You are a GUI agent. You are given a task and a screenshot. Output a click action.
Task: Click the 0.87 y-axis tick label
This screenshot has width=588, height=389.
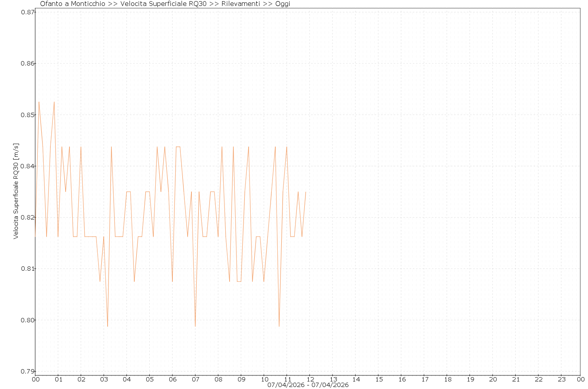(x=28, y=12)
